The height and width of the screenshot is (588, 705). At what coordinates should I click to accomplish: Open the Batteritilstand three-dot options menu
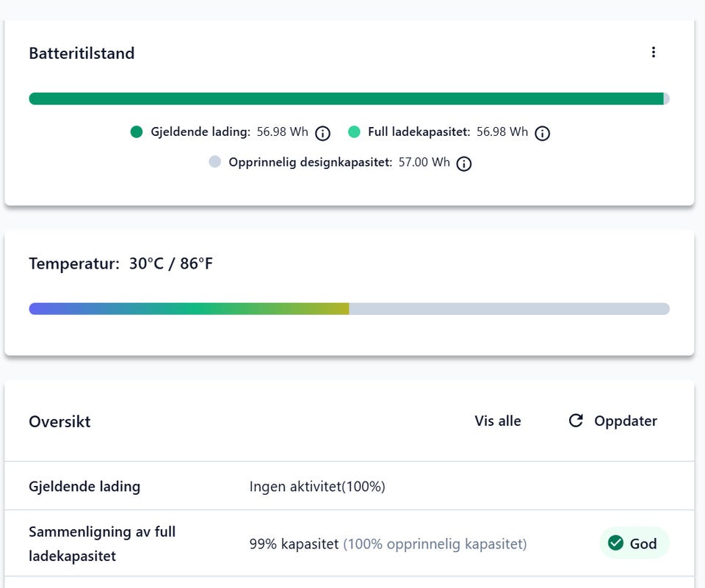pyautogui.click(x=654, y=52)
